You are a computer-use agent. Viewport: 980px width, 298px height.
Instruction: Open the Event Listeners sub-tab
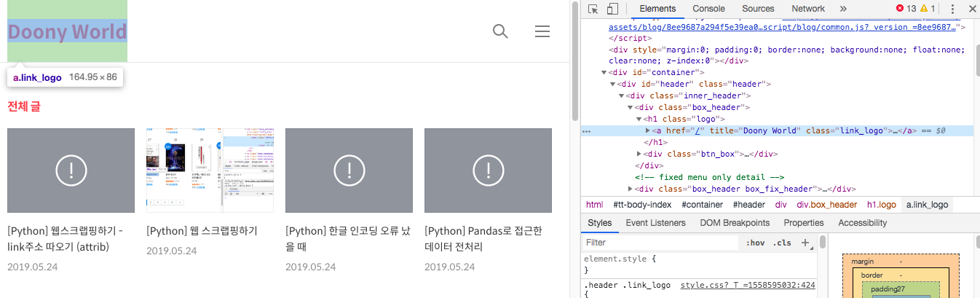(655, 223)
